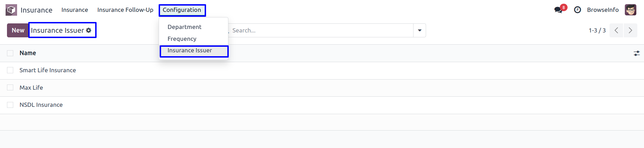644x148 pixels.
Task: Open the Configuration menu
Action: (182, 10)
